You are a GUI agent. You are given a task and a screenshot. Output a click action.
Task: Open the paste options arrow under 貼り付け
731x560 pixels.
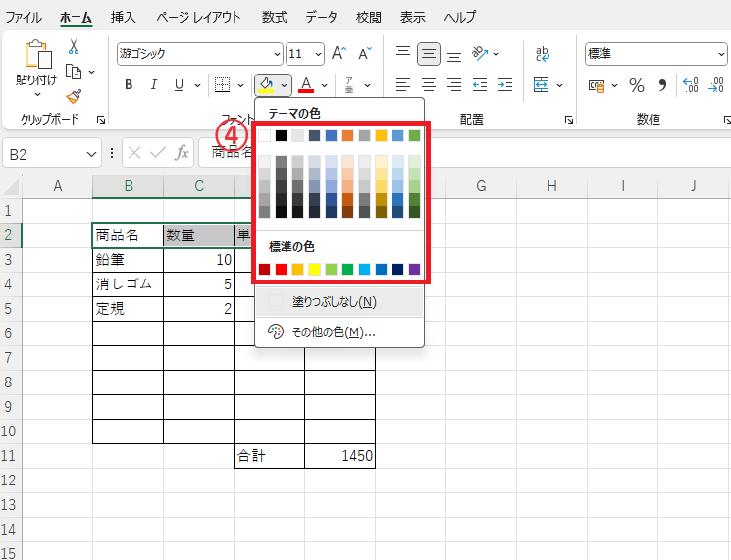click(37, 95)
